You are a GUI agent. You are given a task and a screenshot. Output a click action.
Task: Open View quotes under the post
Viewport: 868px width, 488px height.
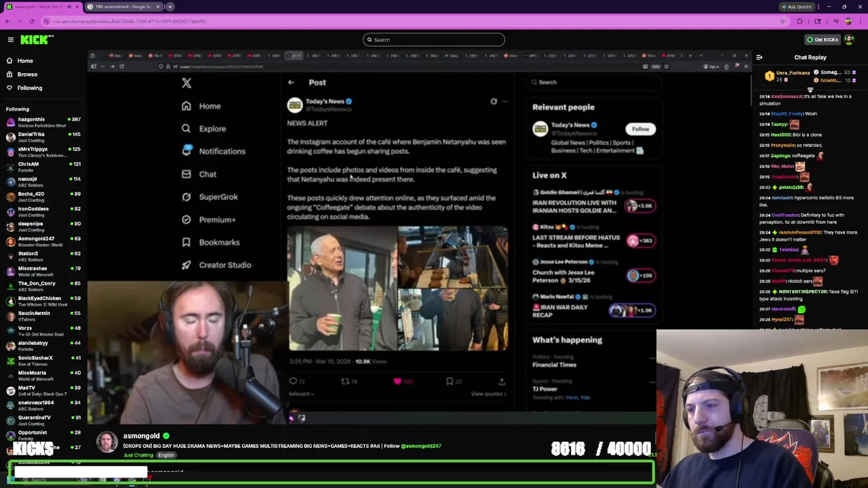(489, 394)
